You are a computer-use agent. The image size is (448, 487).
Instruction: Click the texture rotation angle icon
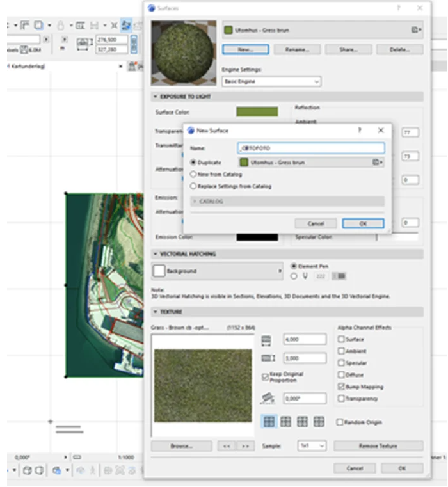[x=268, y=399]
